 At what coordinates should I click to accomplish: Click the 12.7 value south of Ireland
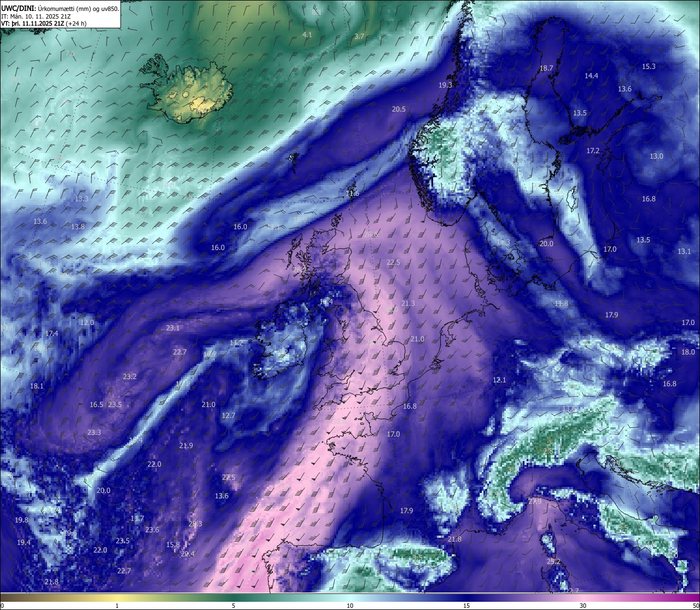[229, 416]
